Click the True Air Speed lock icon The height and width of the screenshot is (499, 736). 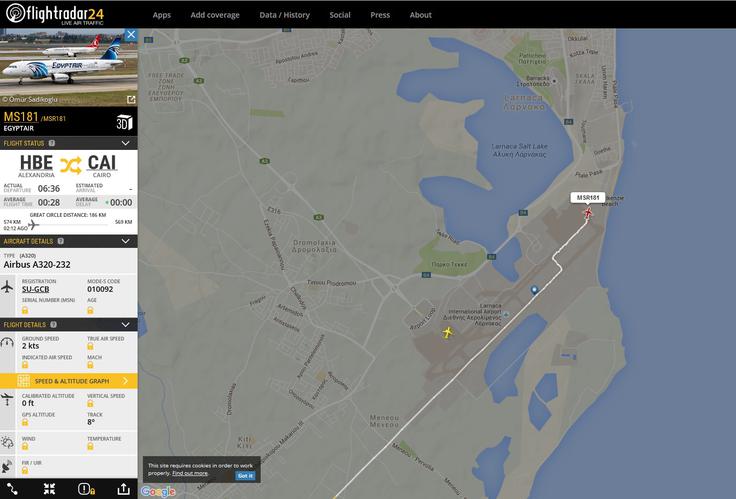point(90,346)
